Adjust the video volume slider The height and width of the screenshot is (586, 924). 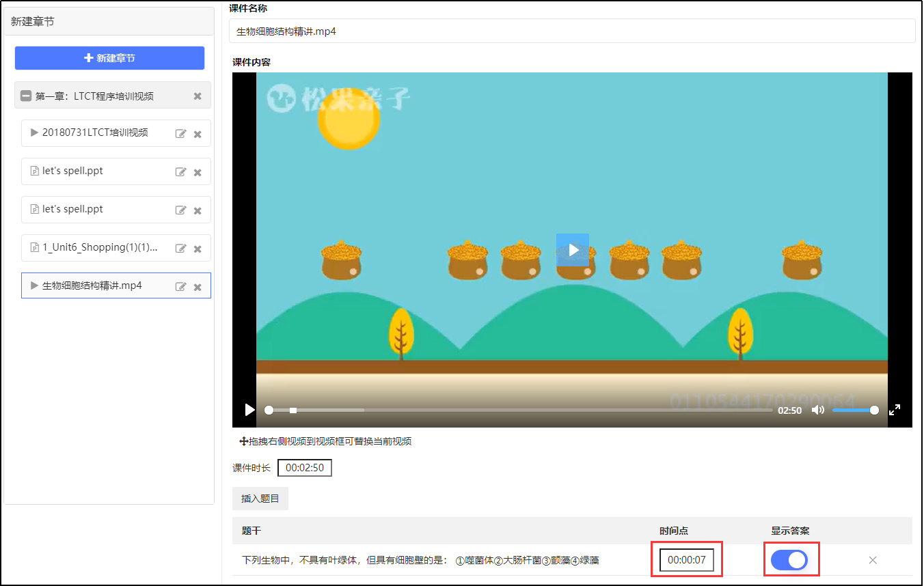[x=854, y=410]
